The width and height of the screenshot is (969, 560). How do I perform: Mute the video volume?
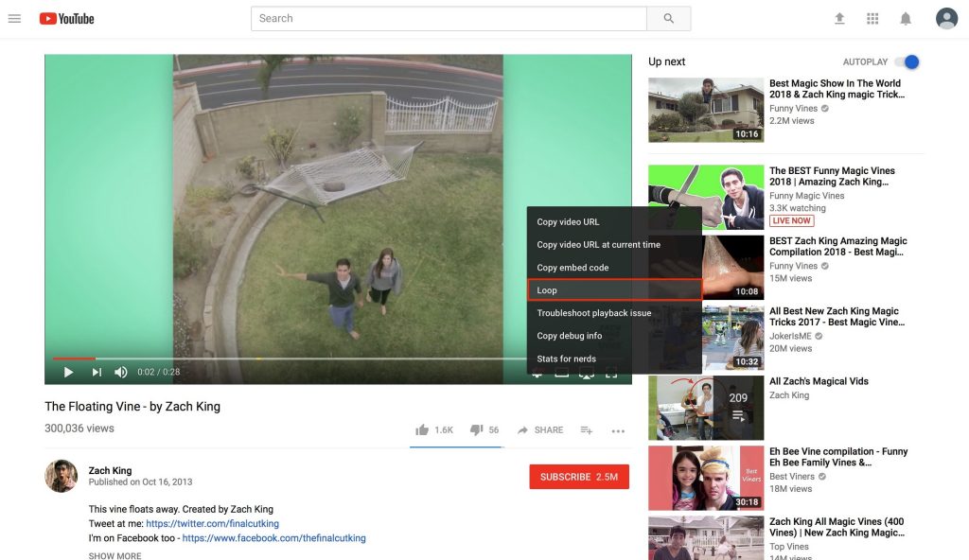click(x=121, y=372)
